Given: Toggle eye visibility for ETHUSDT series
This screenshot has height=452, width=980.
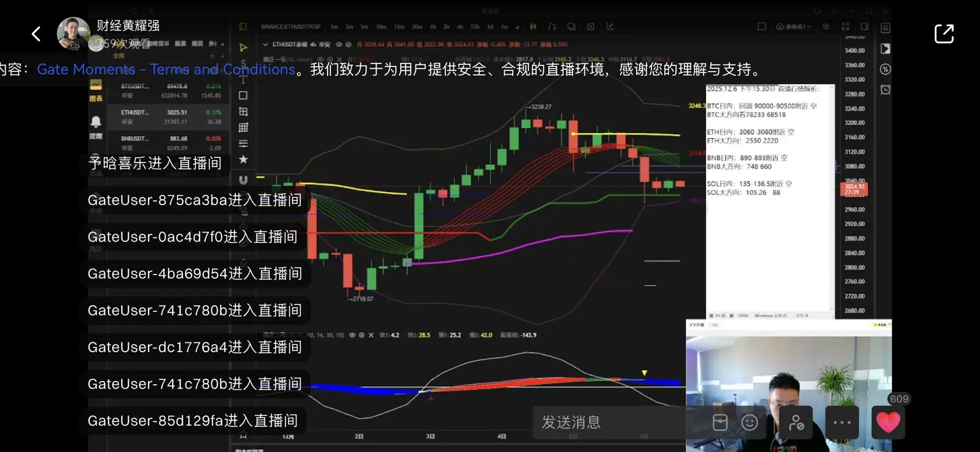Looking at the screenshot, I should coord(338,44).
